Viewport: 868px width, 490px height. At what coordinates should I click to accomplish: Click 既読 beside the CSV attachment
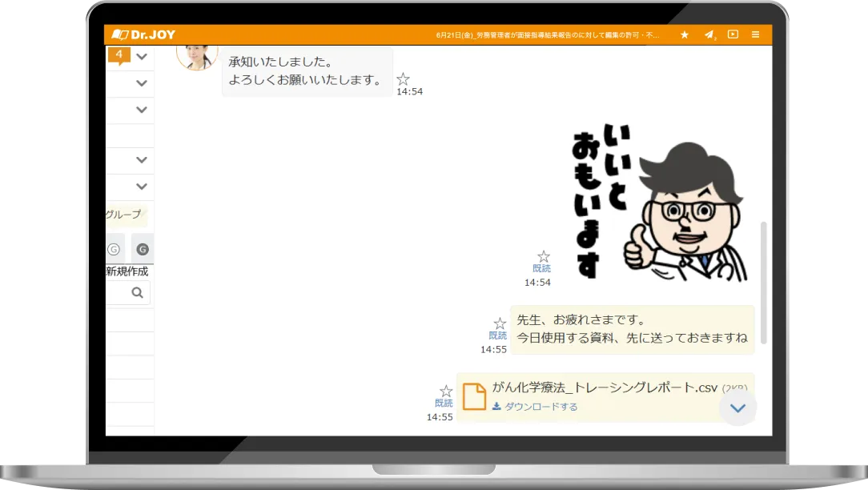[444, 403]
